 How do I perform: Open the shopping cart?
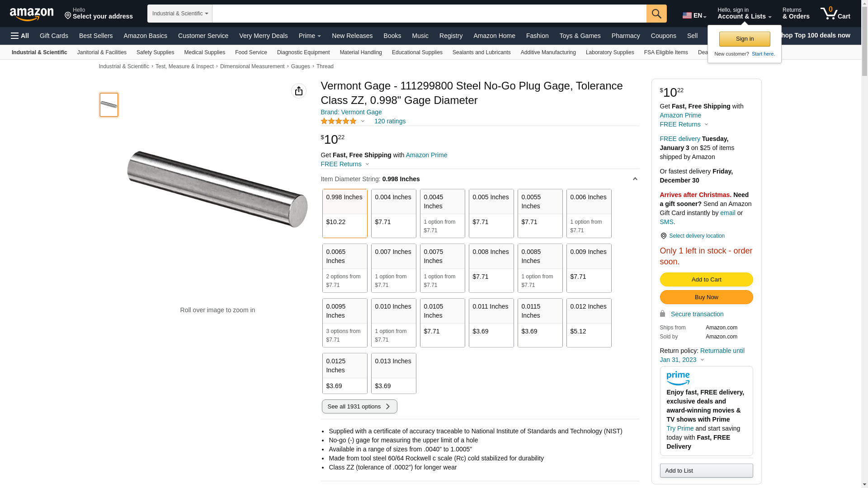pyautogui.click(x=835, y=14)
